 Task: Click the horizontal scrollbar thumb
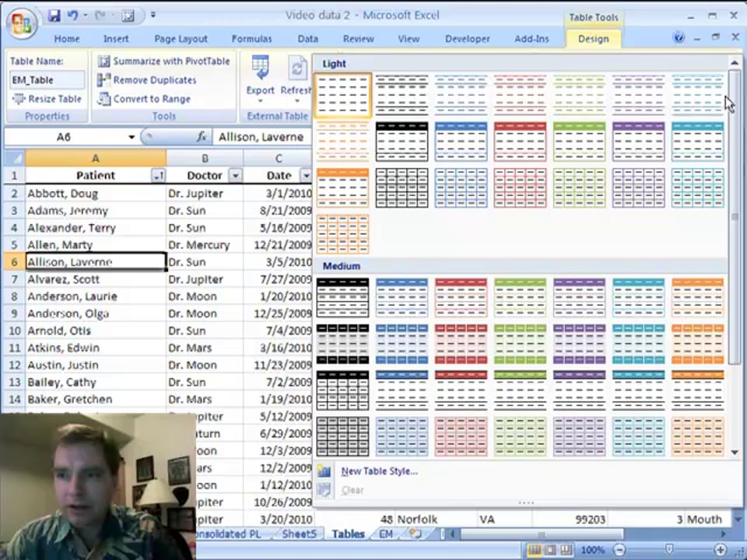[542, 534]
